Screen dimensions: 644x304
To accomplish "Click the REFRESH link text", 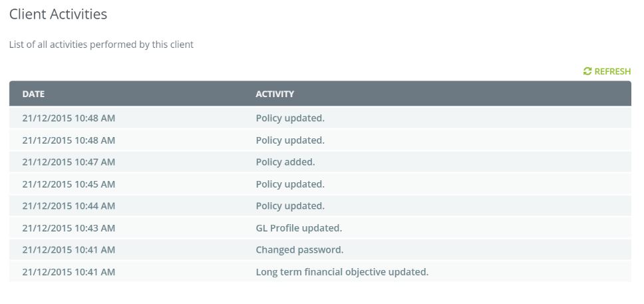I will [x=612, y=71].
